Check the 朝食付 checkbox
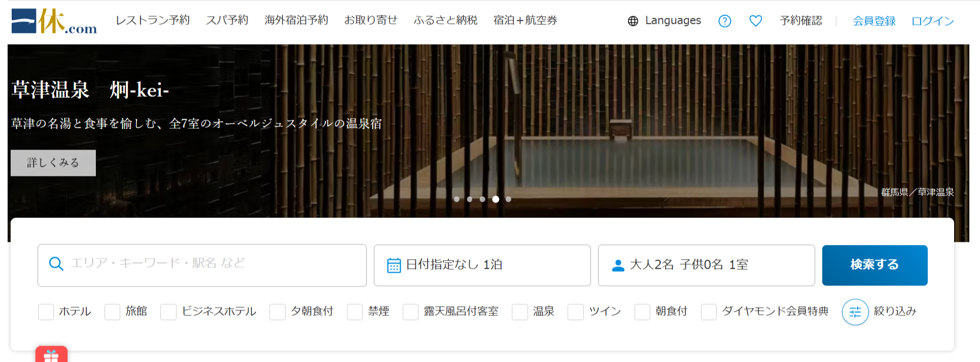This screenshot has width=980, height=362. pyautogui.click(x=643, y=312)
